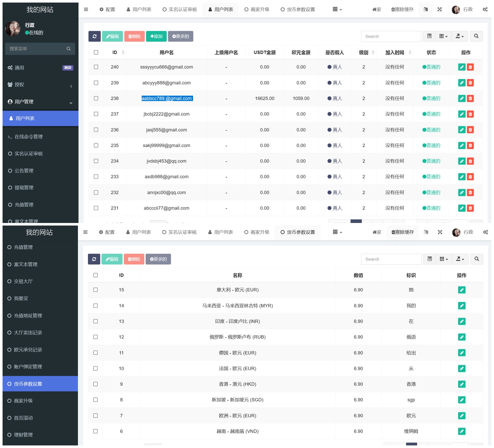494x448 pixels.
Task: Check the box for currency ID 12
Action: point(95,337)
